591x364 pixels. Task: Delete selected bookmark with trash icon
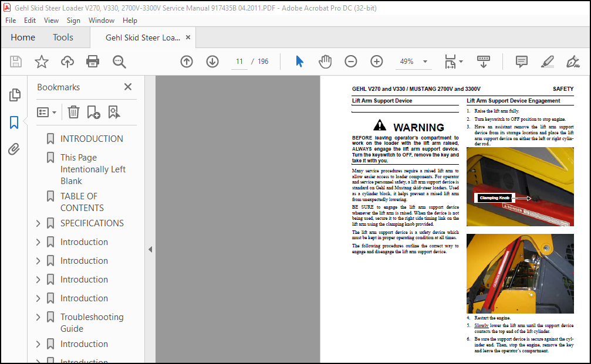73,112
